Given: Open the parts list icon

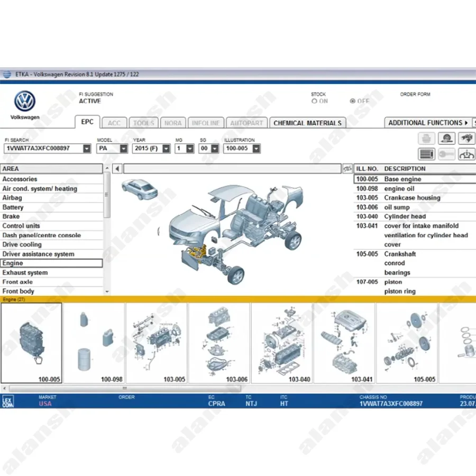Looking at the screenshot, I should 426,154.
